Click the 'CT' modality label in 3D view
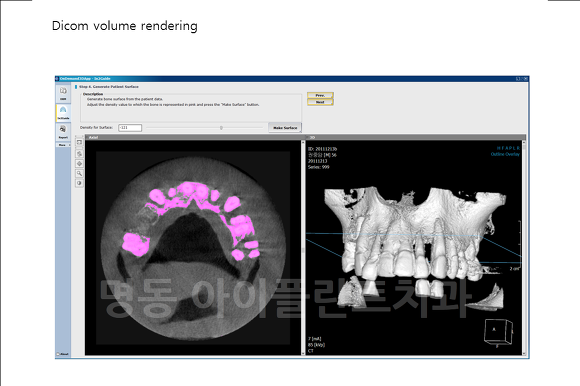Image resolution: width=580 pixels, height=386 pixels. [x=310, y=351]
